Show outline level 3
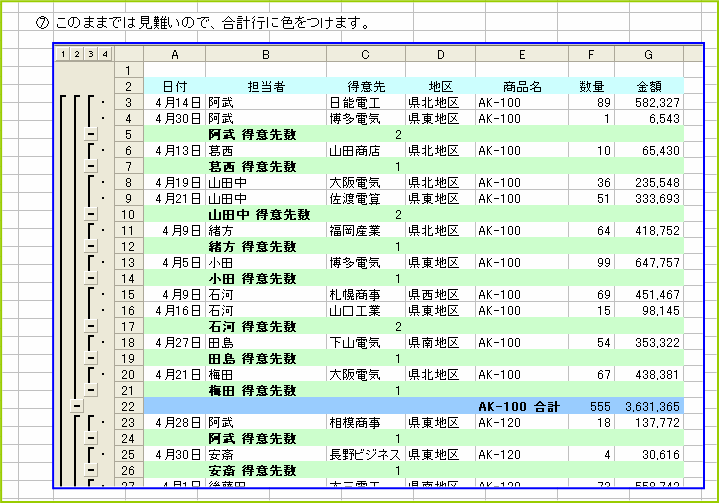This screenshot has width=719, height=503. point(91,54)
